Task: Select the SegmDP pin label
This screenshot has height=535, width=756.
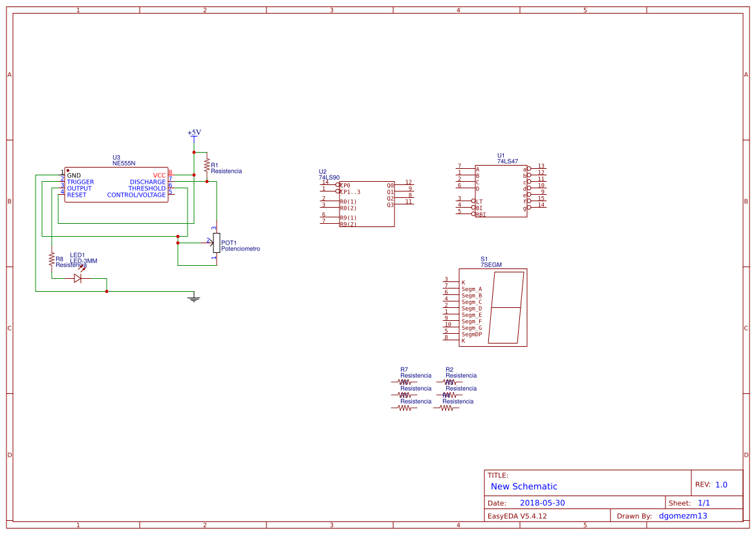Action: pos(471,334)
